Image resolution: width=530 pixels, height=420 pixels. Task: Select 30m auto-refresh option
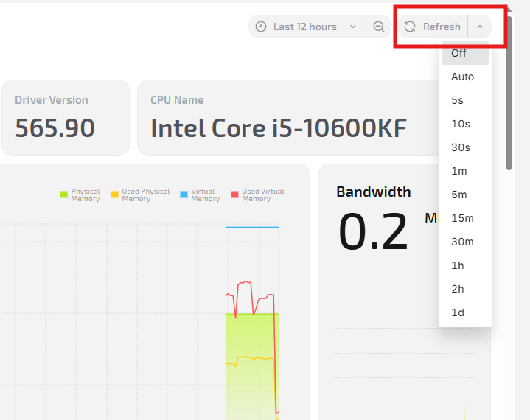pos(462,242)
